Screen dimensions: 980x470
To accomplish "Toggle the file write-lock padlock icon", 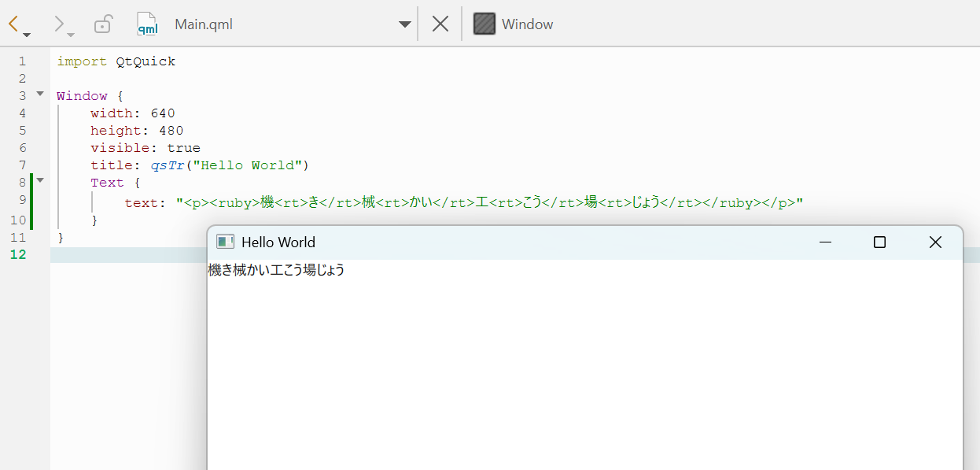I will pyautogui.click(x=102, y=24).
